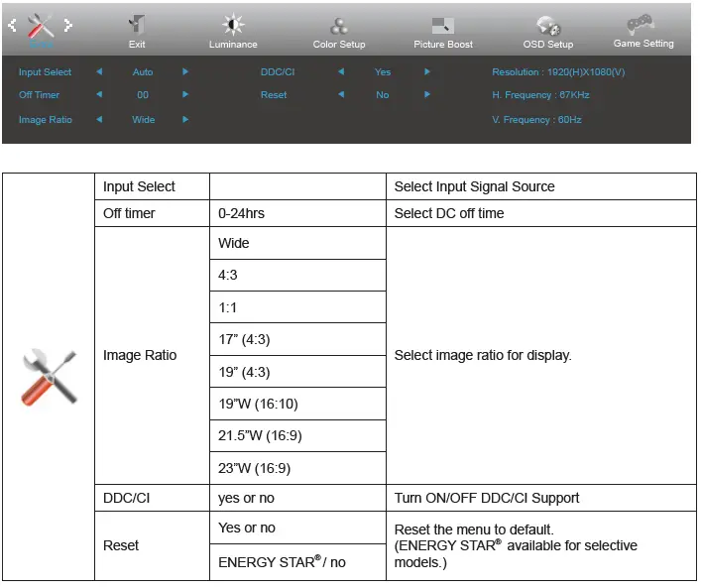Click the DDC/CI table cell

pyautogui.click(x=152, y=498)
